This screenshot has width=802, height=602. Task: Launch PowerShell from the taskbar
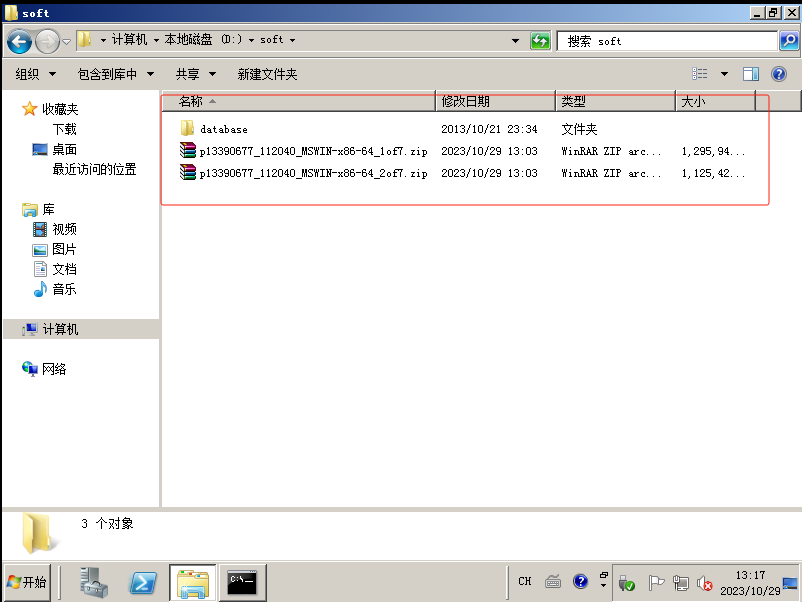[x=143, y=582]
